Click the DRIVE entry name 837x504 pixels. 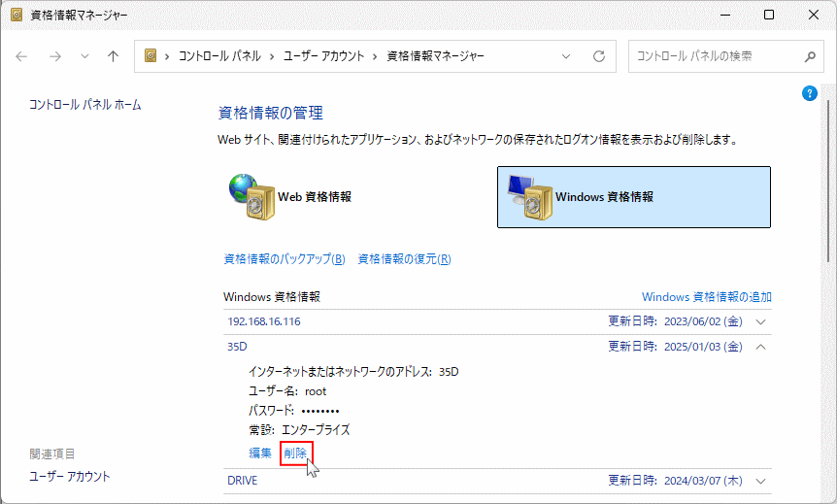point(243,481)
